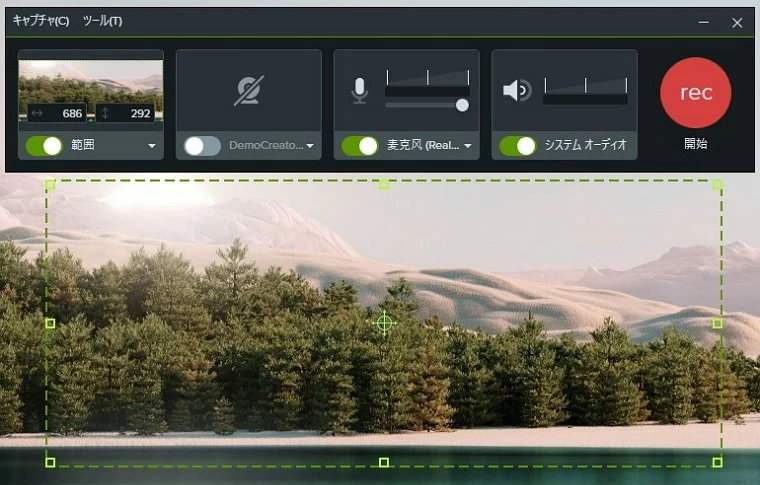Image resolution: width=760 pixels, height=485 pixels.
Task: Click the right-middle capture region handle
Action: (717, 323)
